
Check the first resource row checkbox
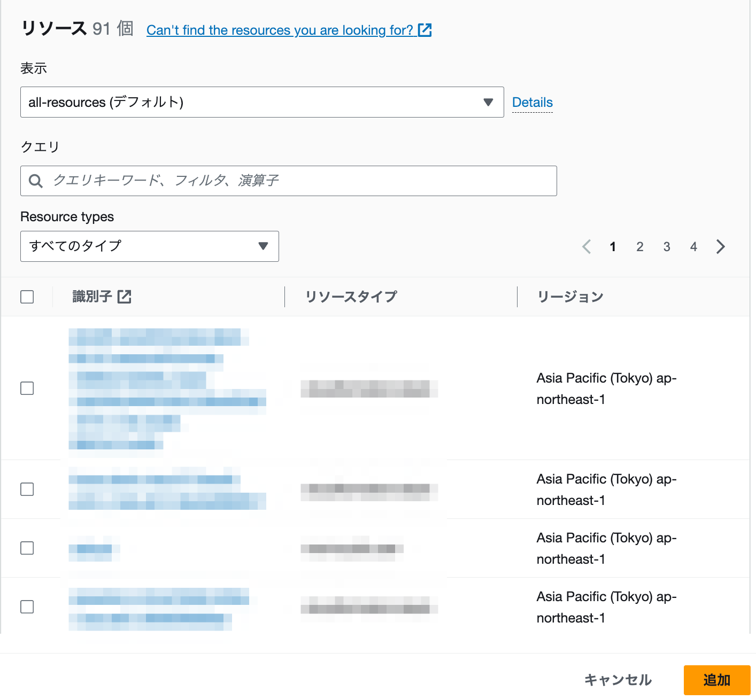(x=27, y=388)
